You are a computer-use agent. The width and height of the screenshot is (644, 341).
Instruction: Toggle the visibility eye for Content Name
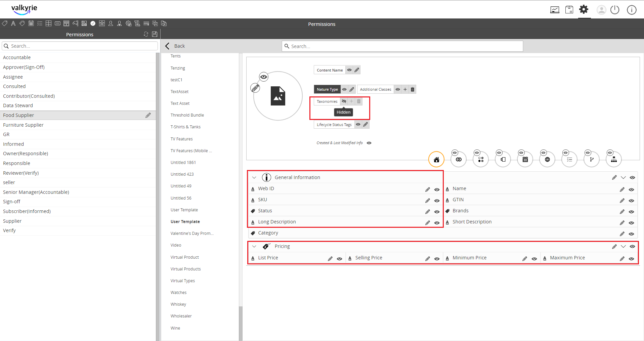point(349,70)
